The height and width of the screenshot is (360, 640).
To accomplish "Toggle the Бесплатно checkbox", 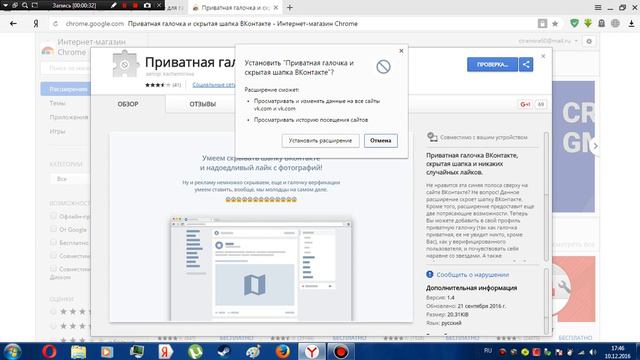I will point(53,242).
